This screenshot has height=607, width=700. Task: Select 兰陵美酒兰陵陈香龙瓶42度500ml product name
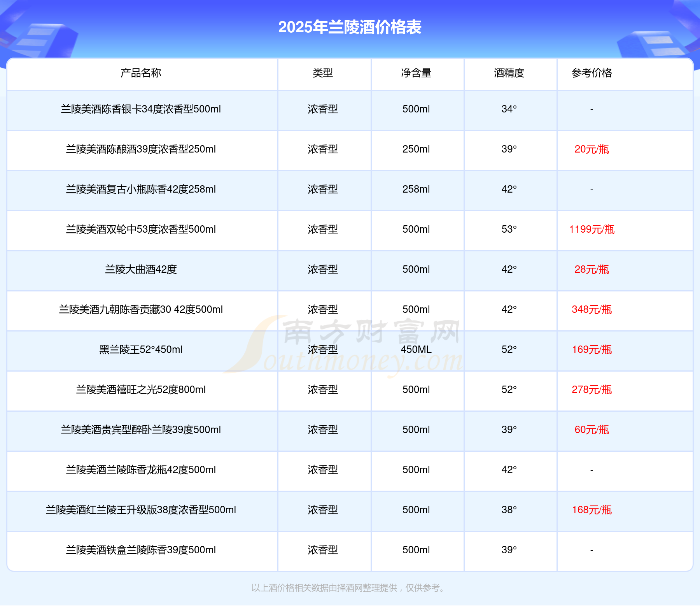point(141,470)
